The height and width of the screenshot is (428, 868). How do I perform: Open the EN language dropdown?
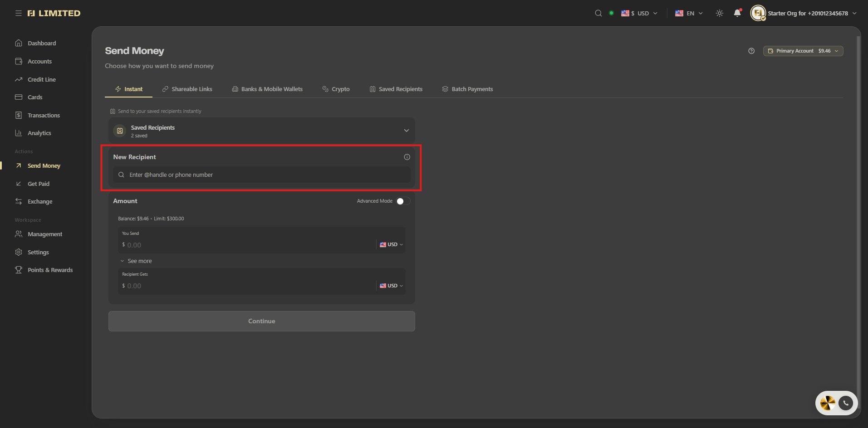[x=689, y=13]
